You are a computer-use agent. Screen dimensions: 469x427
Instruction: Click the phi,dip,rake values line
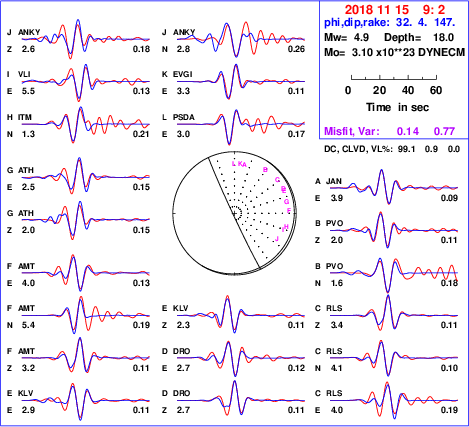coord(390,22)
